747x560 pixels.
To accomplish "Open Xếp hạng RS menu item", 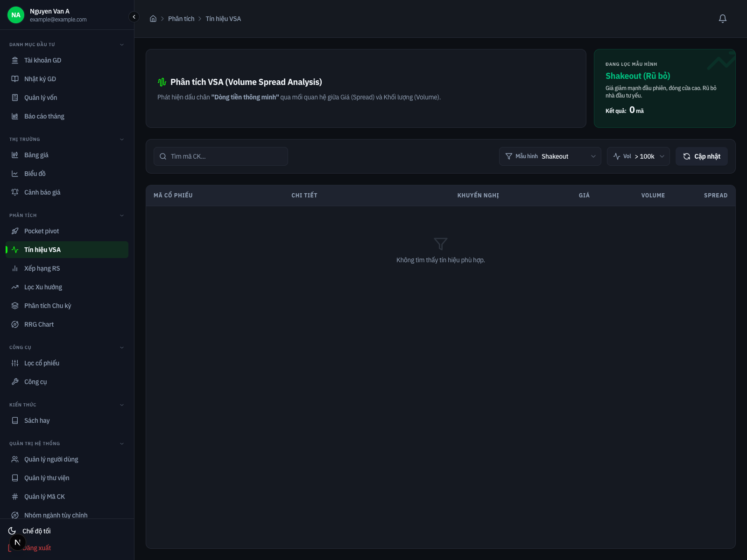I will 42,268.
